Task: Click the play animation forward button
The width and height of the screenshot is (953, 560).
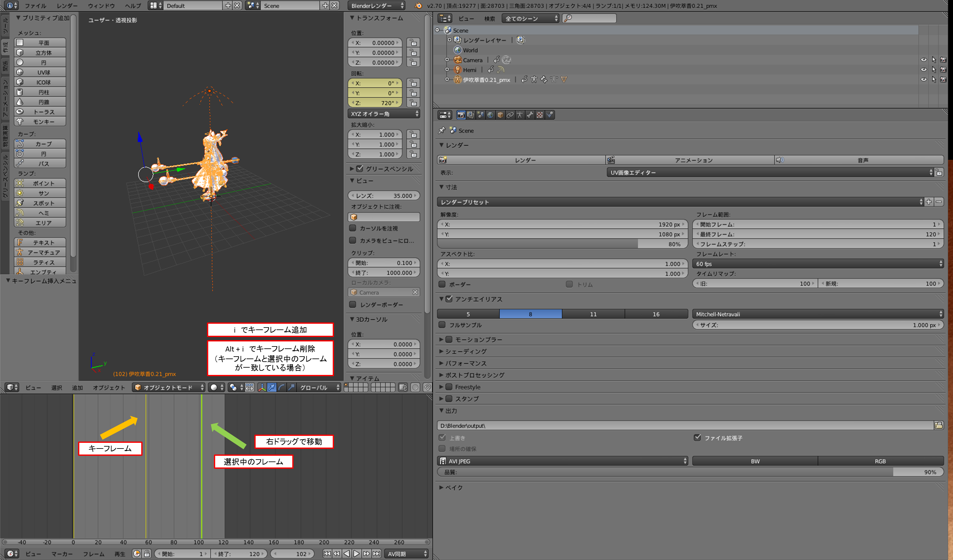Action: (x=356, y=554)
